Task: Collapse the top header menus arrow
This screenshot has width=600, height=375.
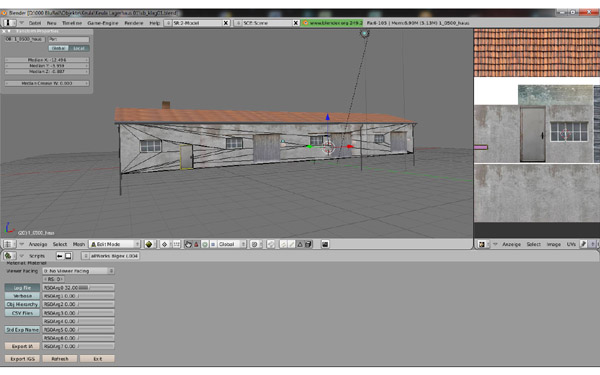Action: coord(22,23)
